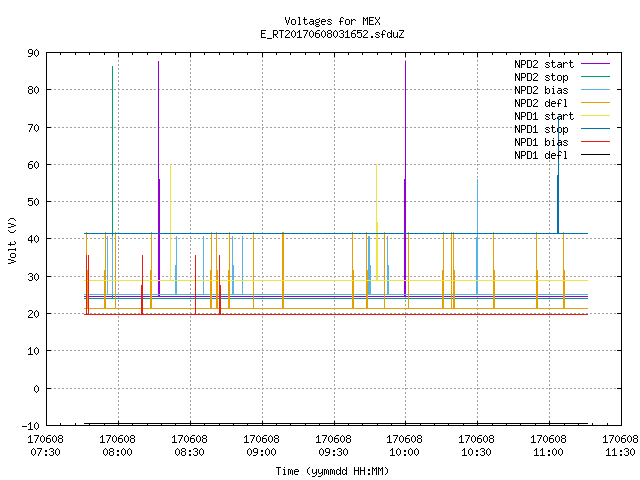
Task: Click the 'Volt (V)' y-axis label
Action: pos(12,240)
